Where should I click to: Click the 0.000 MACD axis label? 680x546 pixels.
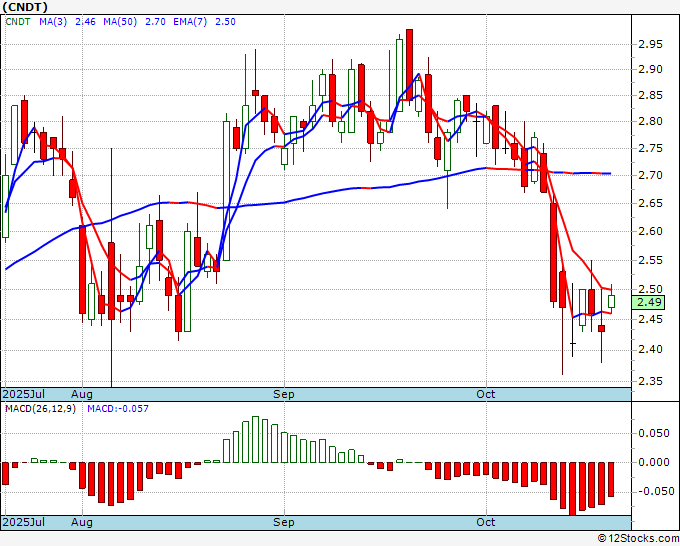click(x=656, y=462)
